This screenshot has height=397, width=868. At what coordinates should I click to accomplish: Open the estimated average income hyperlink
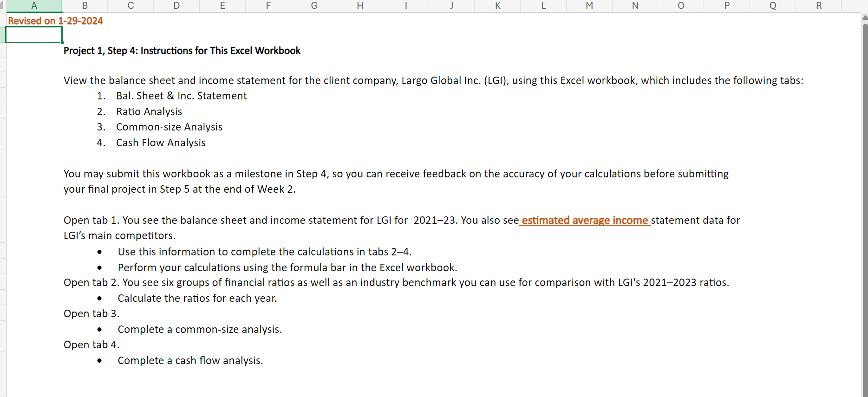[x=585, y=220]
